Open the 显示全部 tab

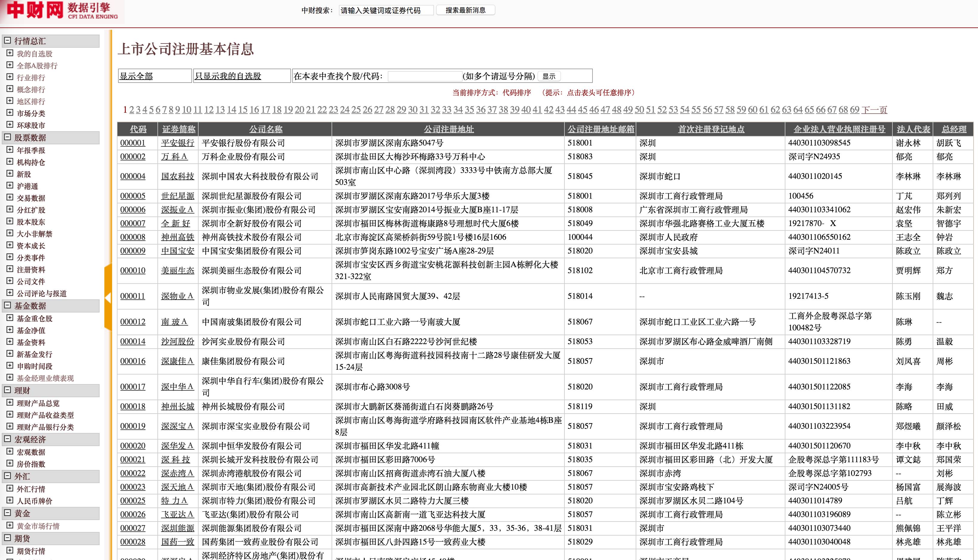coord(136,76)
